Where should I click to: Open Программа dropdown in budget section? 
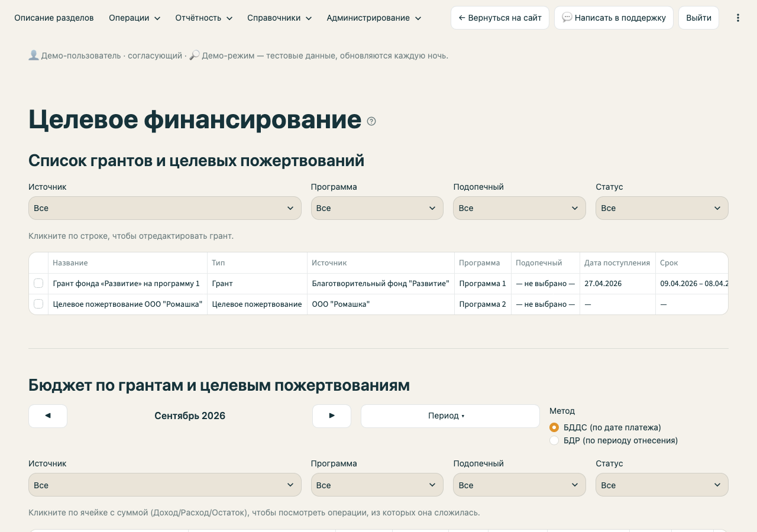tap(377, 485)
